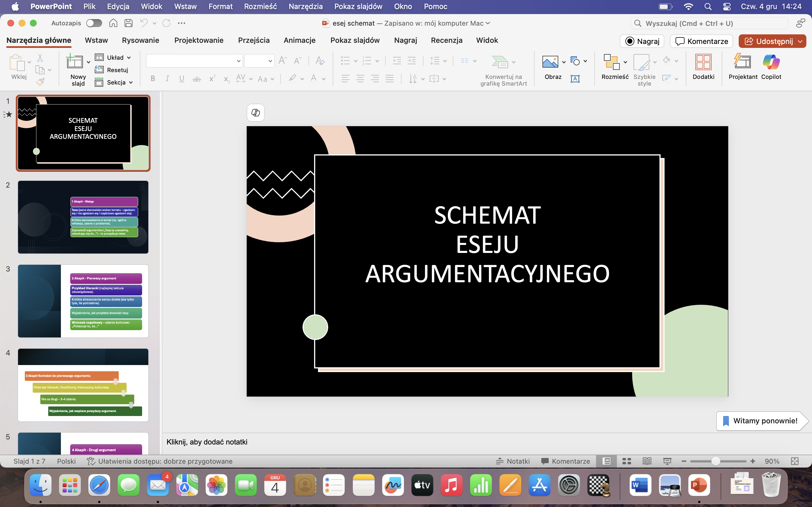The width and height of the screenshot is (812, 507).
Task: Toggle Notatki pane in status bar
Action: click(513, 461)
